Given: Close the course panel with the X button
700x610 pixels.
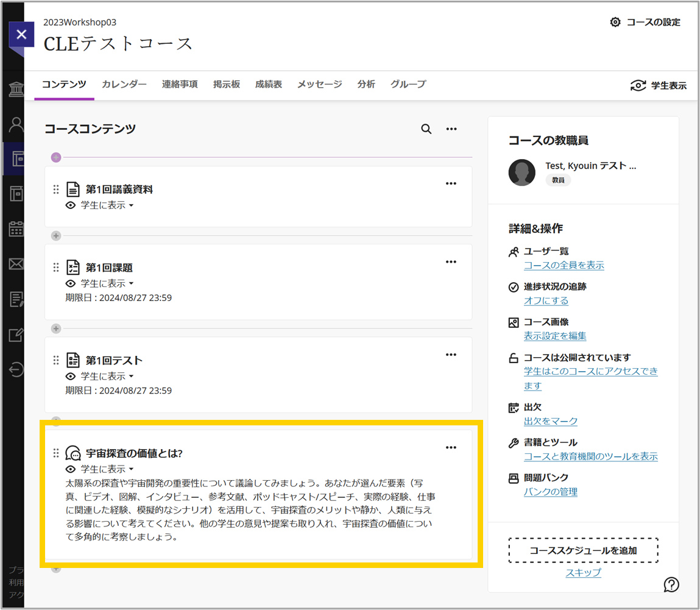Looking at the screenshot, I should (21, 34).
